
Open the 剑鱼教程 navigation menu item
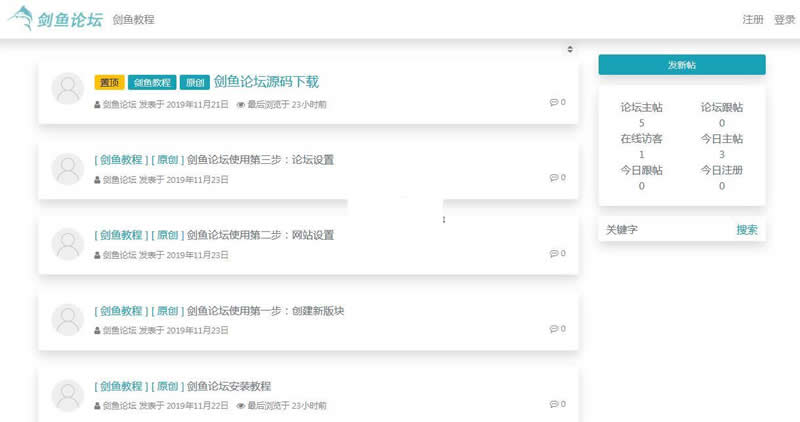click(x=133, y=20)
